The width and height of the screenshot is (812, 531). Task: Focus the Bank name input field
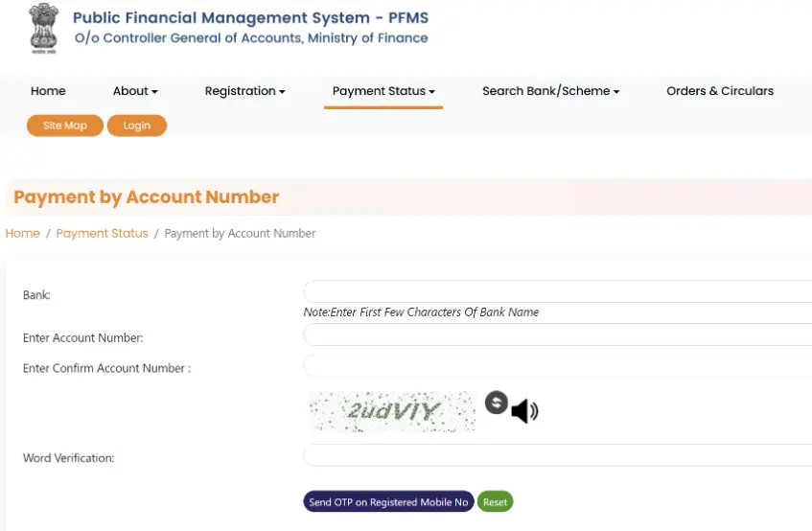click(x=557, y=291)
